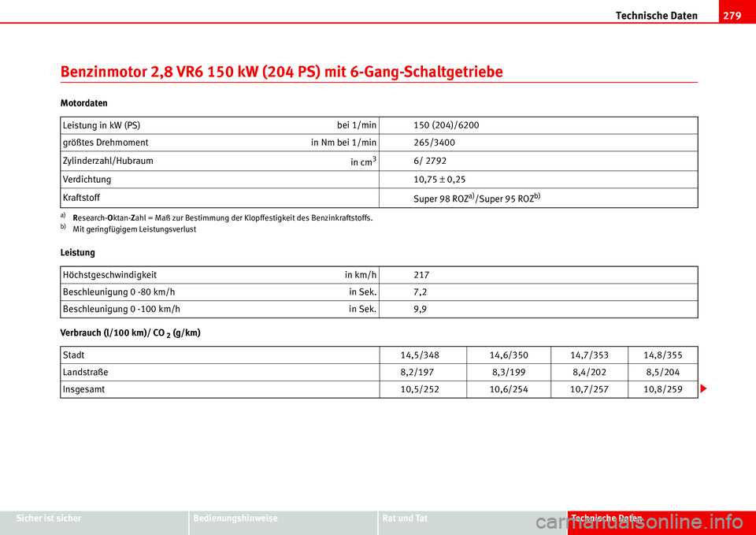Screen dimensions: 756x535
Task: Select the Stadt value 14,8/355
Action: 663,355
